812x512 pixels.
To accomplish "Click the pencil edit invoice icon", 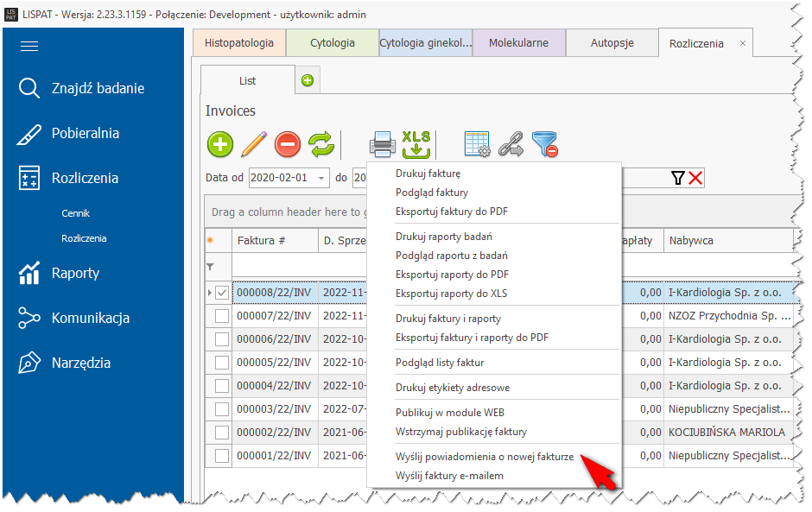I will 254,144.
